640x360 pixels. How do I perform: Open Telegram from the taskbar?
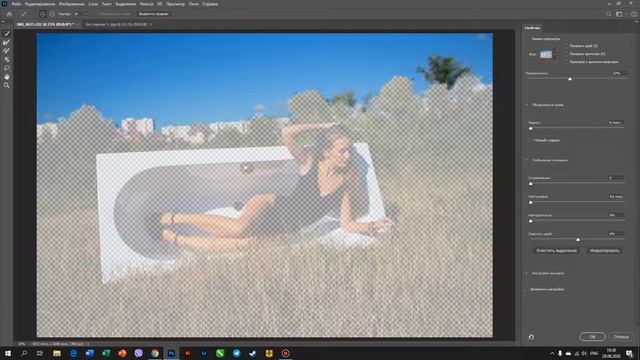tap(236, 353)
